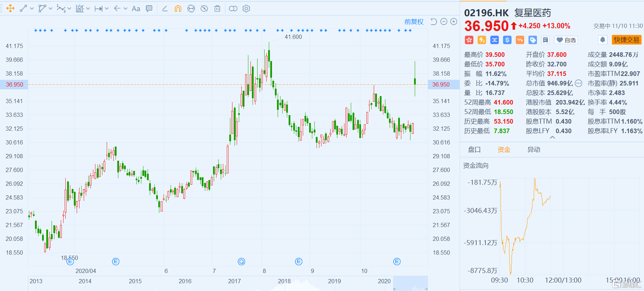
Task: Toggle the orange magnet snap mode
Action: pyautogui.click(x=178, y=8)
